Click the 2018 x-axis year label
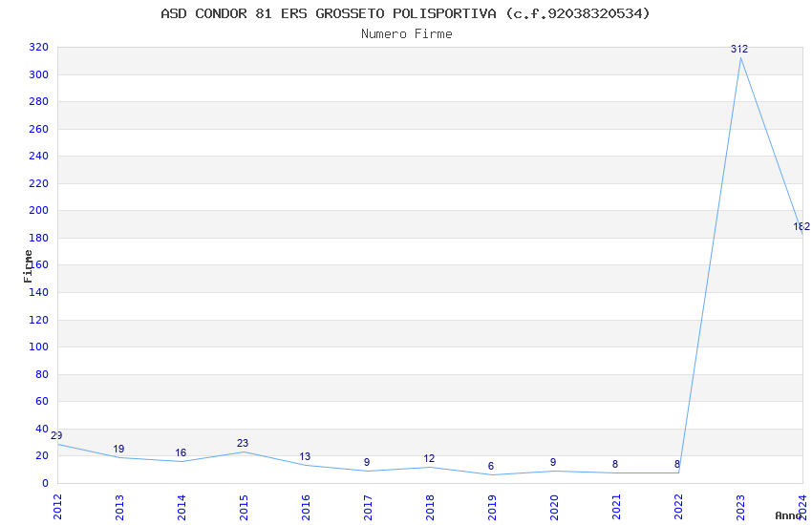Image resolution: width=812 pixels, height=525 pixels. tap(430, 507)
